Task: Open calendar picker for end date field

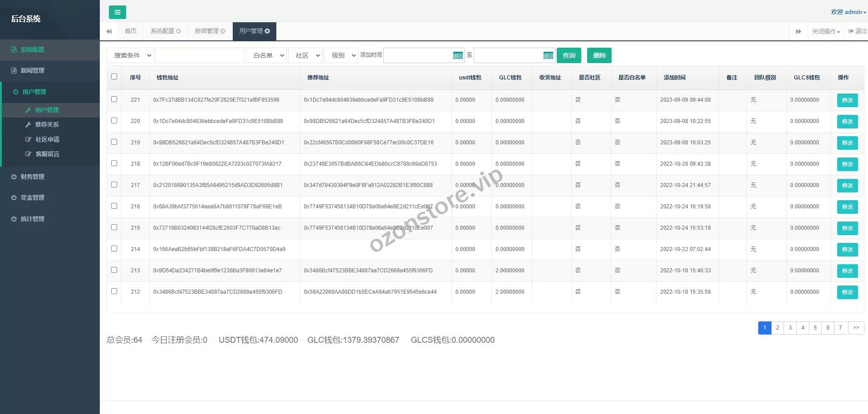Action: click(548, 55)
